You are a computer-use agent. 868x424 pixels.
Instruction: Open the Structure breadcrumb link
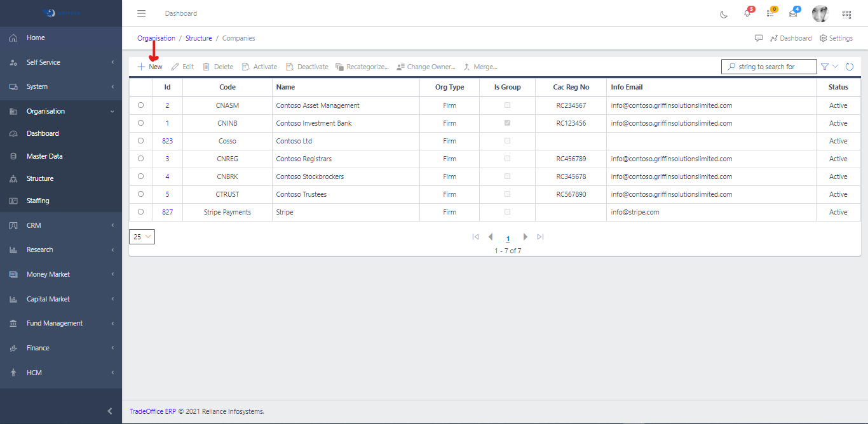(199, 38)
